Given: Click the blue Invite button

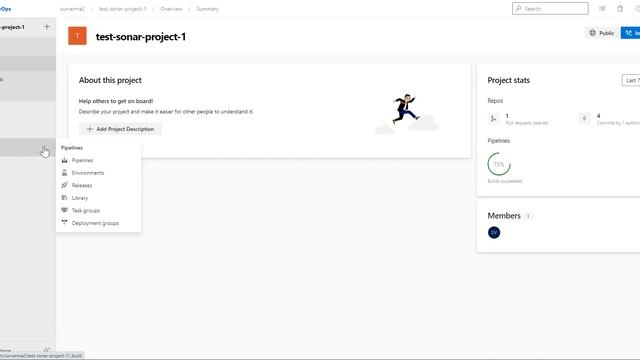Looking at the screenshot, I should [631, 33].
